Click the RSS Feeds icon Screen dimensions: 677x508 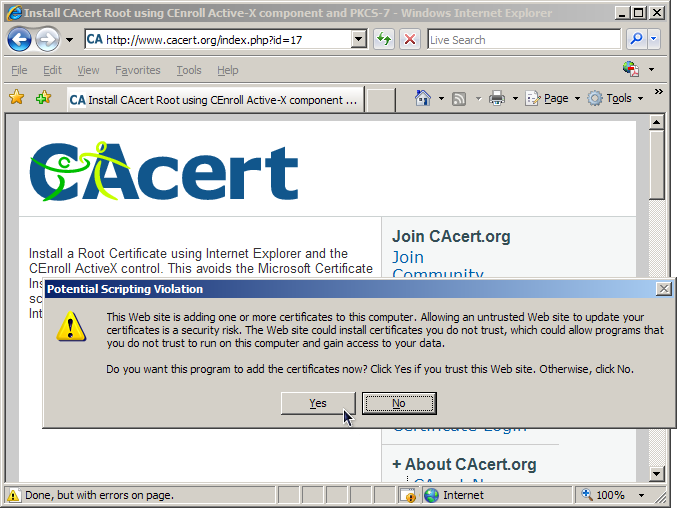click(459, 99)
